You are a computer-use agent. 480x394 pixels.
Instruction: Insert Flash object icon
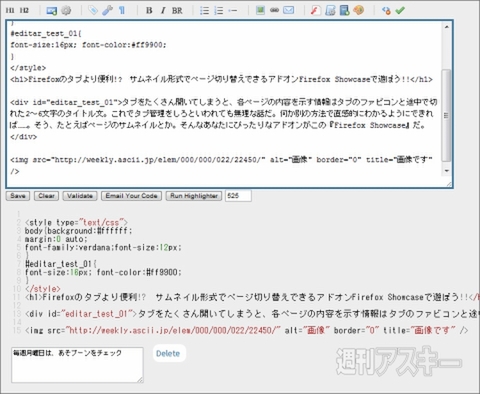[315, 11]
